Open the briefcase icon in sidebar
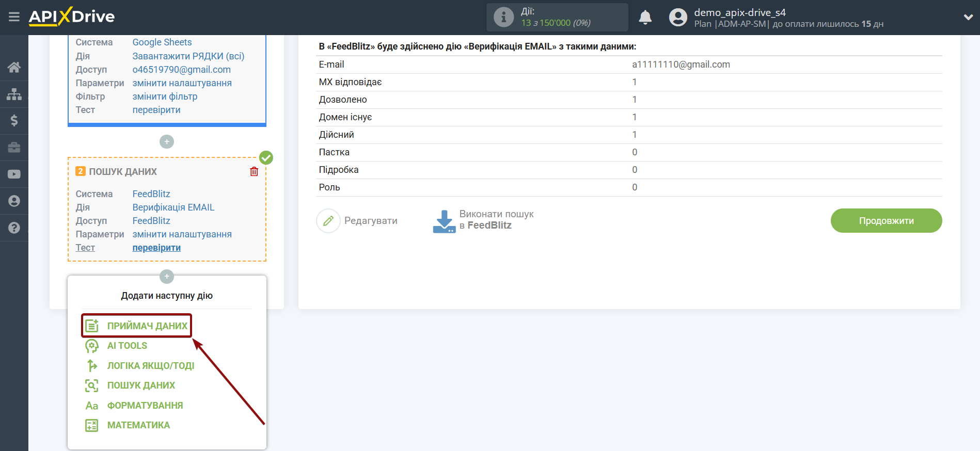Image resolution: width=980 pixels, height=451 pixels. (x=14, y=148)
